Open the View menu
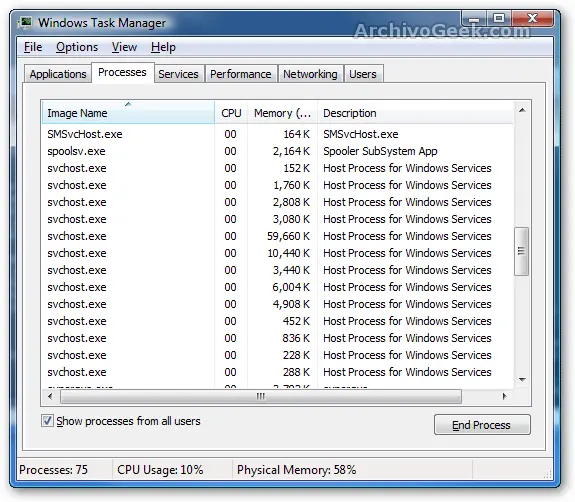575x502 pixels. tap(124, 47)
